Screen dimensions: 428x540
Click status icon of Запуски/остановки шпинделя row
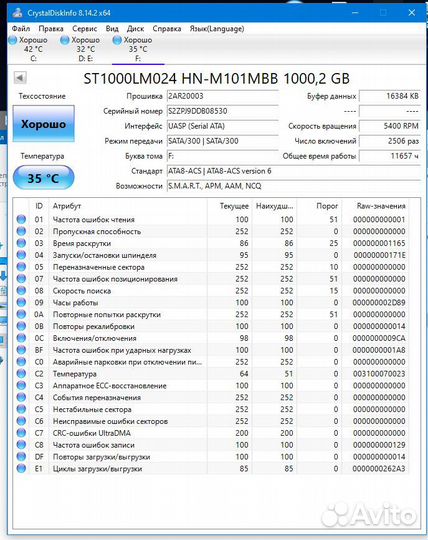pyautogui.click(x=21, y=255)
